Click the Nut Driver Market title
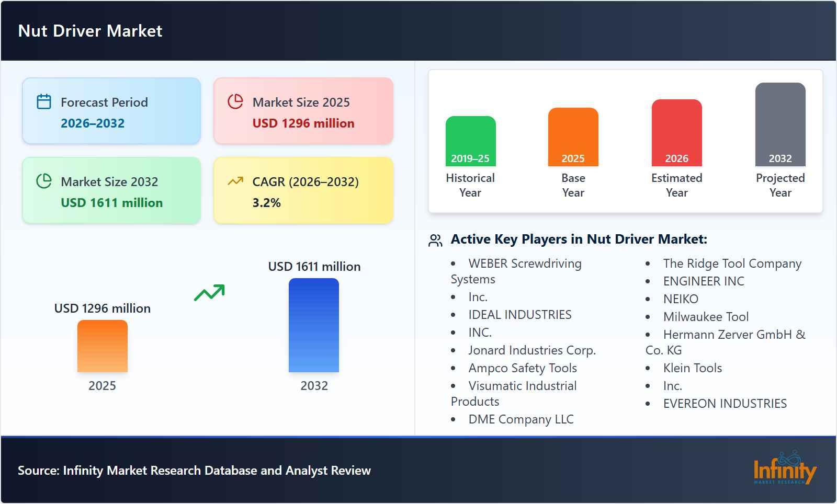 (90, 31)
